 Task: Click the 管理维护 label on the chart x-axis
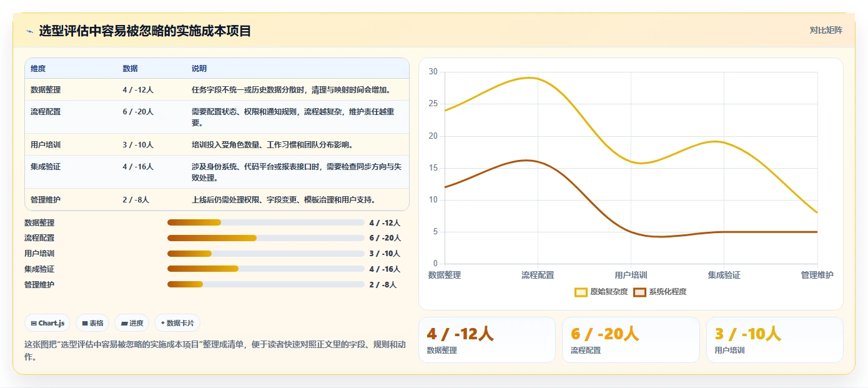coord(817,275)
